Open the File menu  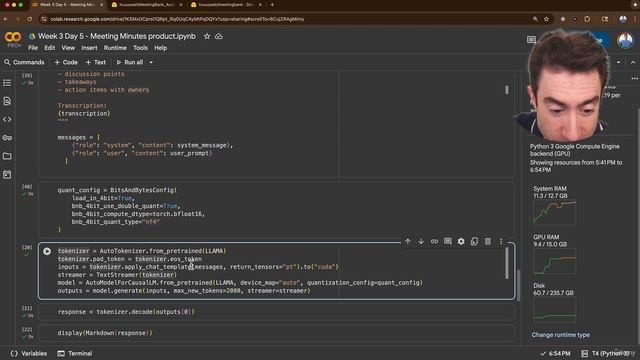(x=33, y=48)
